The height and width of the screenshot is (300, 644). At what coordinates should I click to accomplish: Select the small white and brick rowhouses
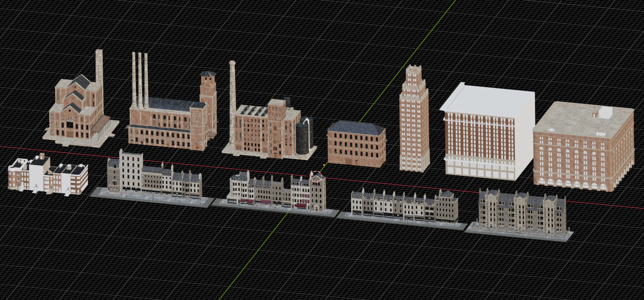coord(48,174)
